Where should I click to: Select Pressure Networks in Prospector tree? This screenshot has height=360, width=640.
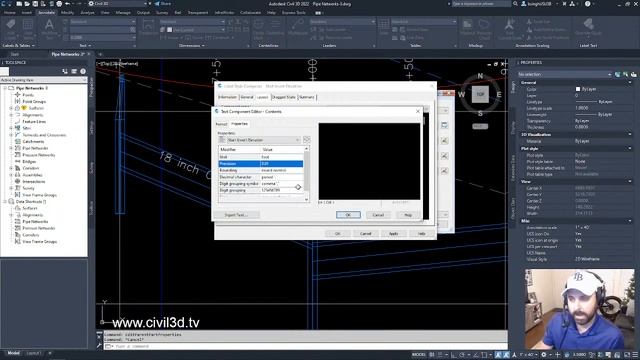[38, 155]
